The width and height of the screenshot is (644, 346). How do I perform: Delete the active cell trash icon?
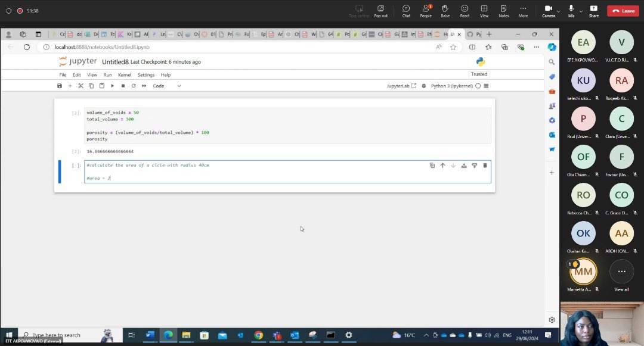click(x=485, y=165)
